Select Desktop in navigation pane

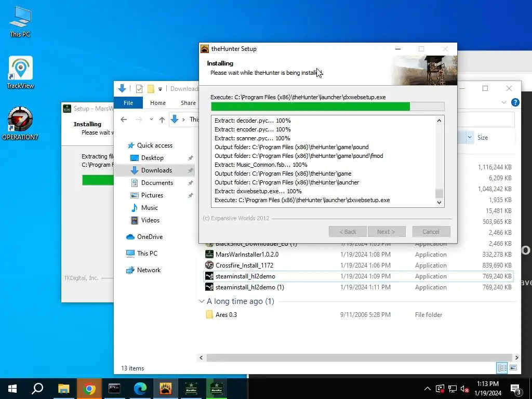click(152, 158)
